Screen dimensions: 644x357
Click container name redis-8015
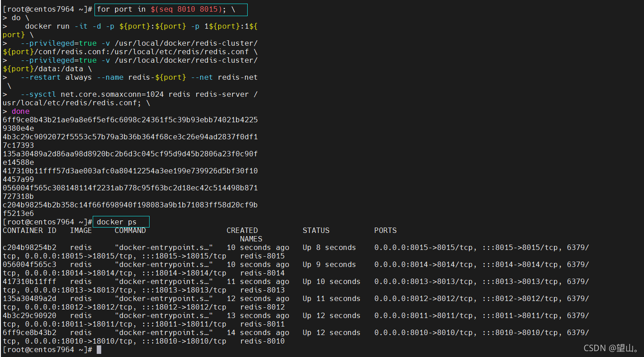pyautogui.click(x=262, y=256)
